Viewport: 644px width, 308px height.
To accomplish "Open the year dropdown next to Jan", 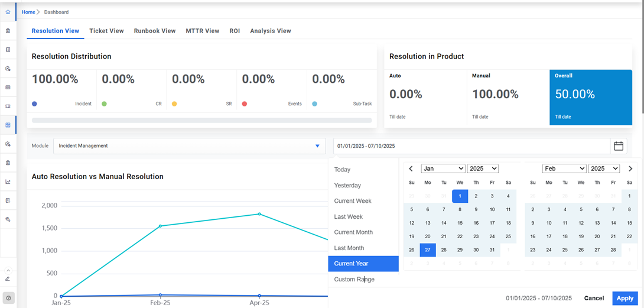I will point(483,168).
